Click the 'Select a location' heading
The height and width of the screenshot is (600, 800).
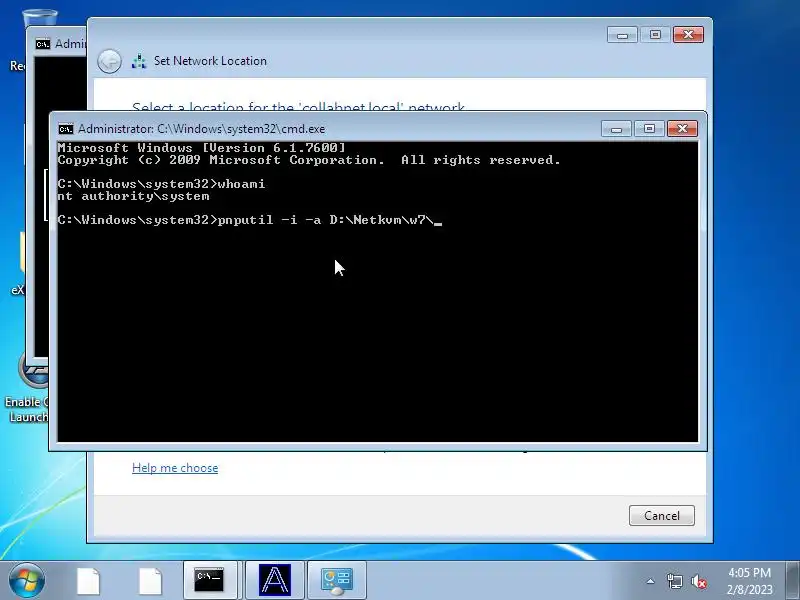(x=298, y=106)
